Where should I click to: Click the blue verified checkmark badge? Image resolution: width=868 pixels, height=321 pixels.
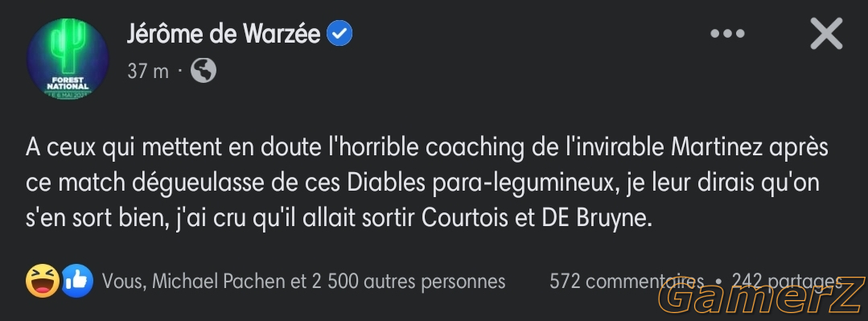click(339, 35)
